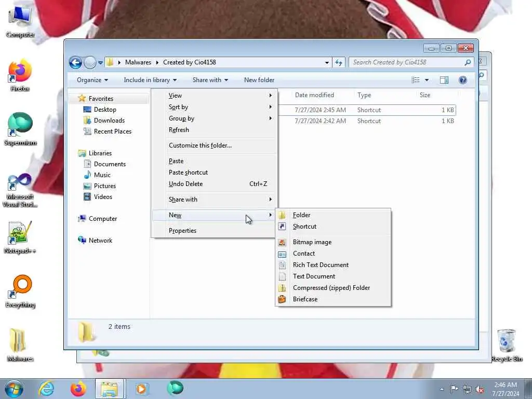Open the Organize dropdown menu
Screen dimensions: 532x399
coord(92,80)
